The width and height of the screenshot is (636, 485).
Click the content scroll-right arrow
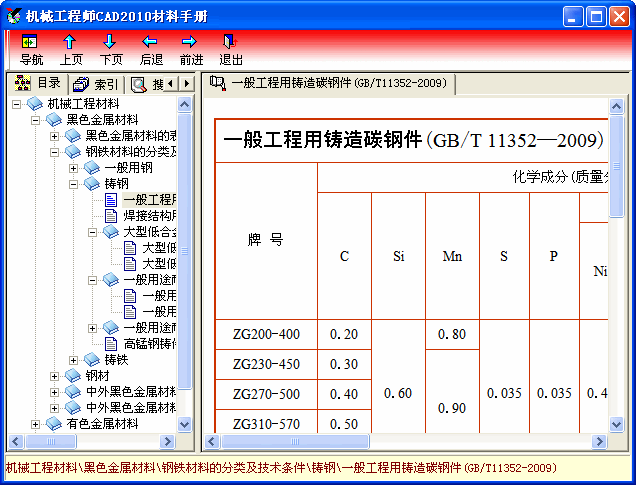[599, 441]
